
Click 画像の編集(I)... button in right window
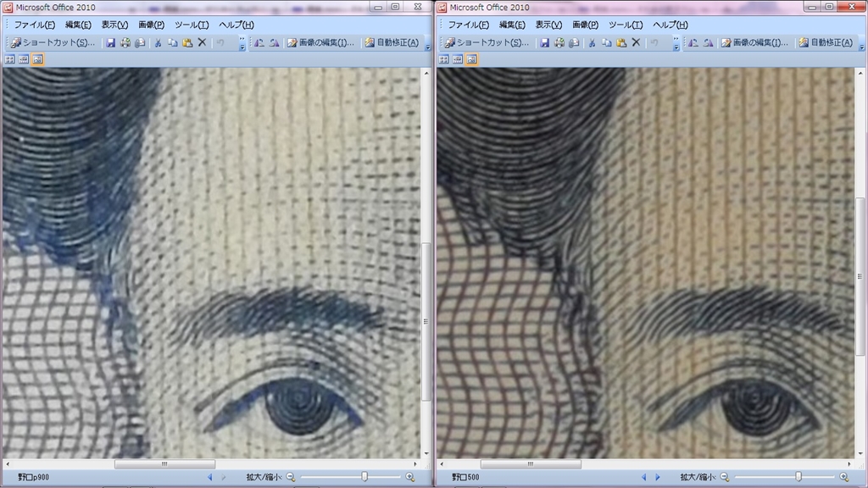tap(754, 42)
